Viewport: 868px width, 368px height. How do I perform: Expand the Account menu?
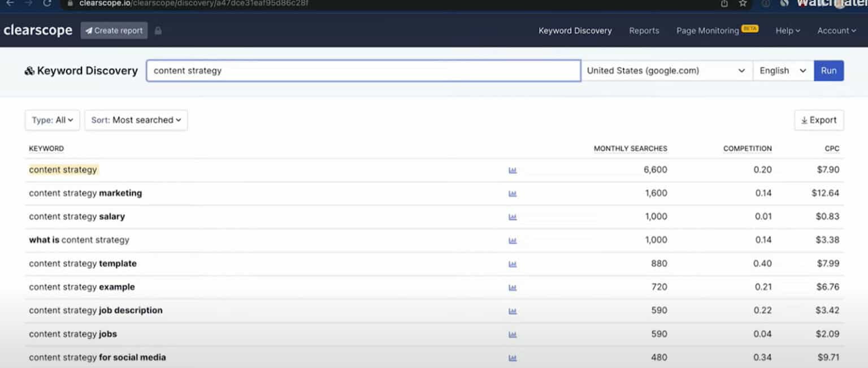click(836, 31)
